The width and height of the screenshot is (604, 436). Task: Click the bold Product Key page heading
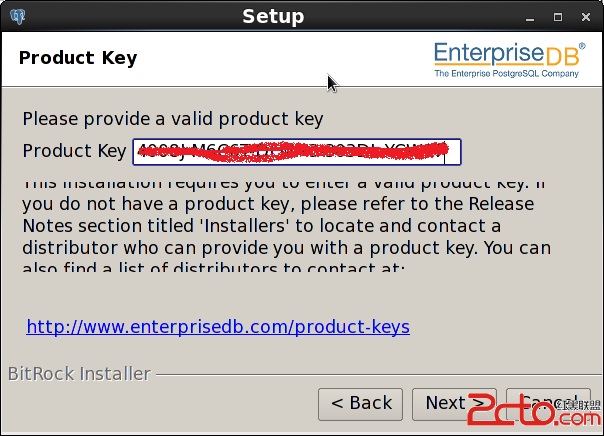pyautogui.click(x=78, y=58)
